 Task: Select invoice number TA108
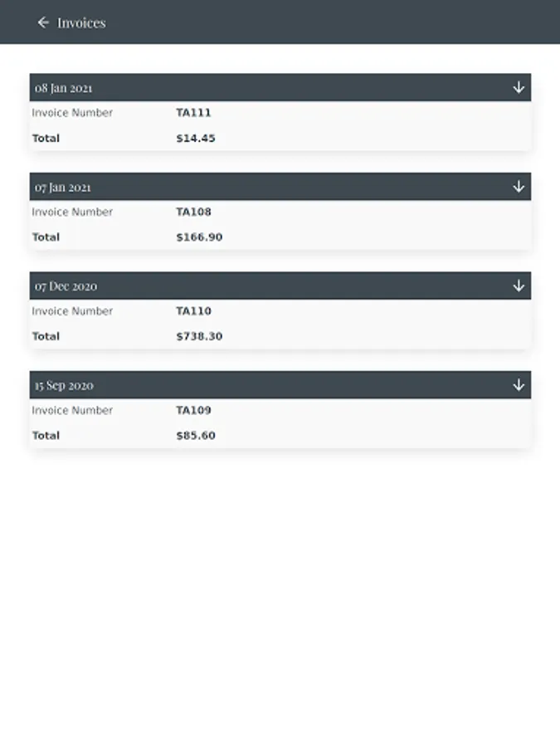[193, 212]
